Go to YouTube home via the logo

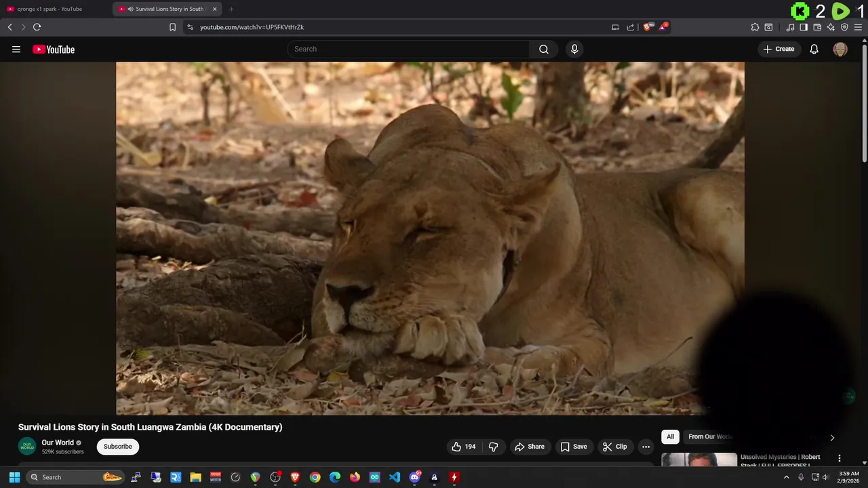[x=54, y=49]
